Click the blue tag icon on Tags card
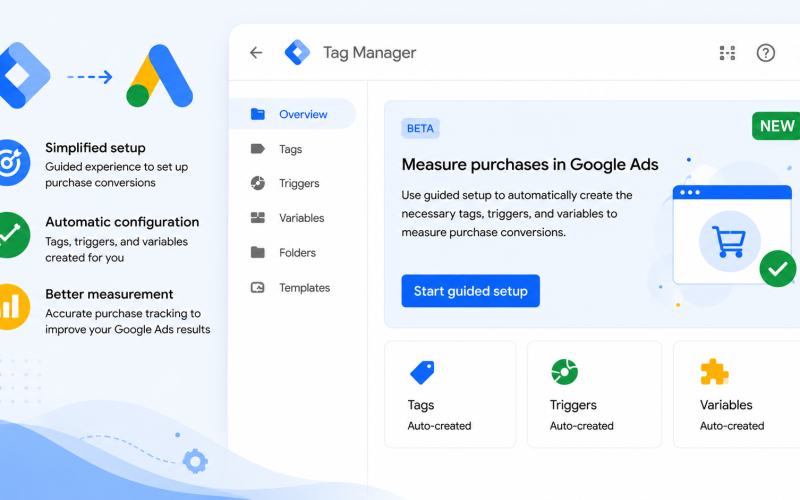The width and height of the screenshot is (800, 500). [x=422, y=372]
